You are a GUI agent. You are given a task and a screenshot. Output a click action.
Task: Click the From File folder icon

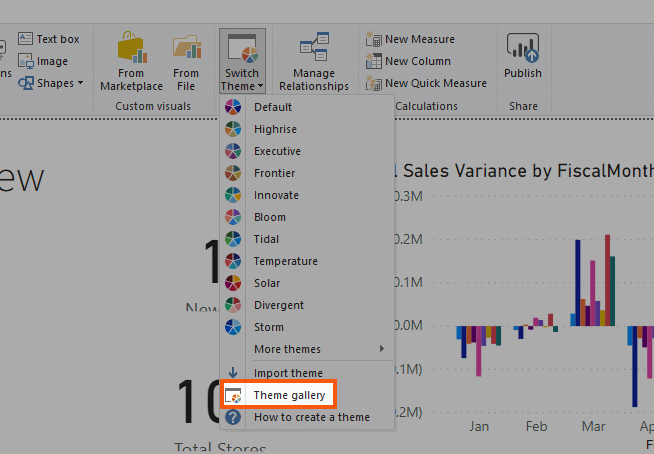click(x=187, y=47)
